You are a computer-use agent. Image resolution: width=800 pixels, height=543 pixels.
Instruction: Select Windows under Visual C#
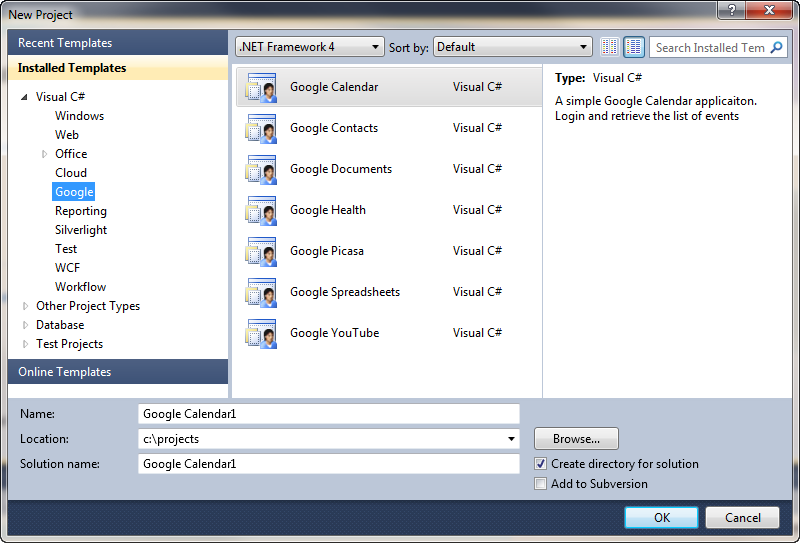[80, 116]
